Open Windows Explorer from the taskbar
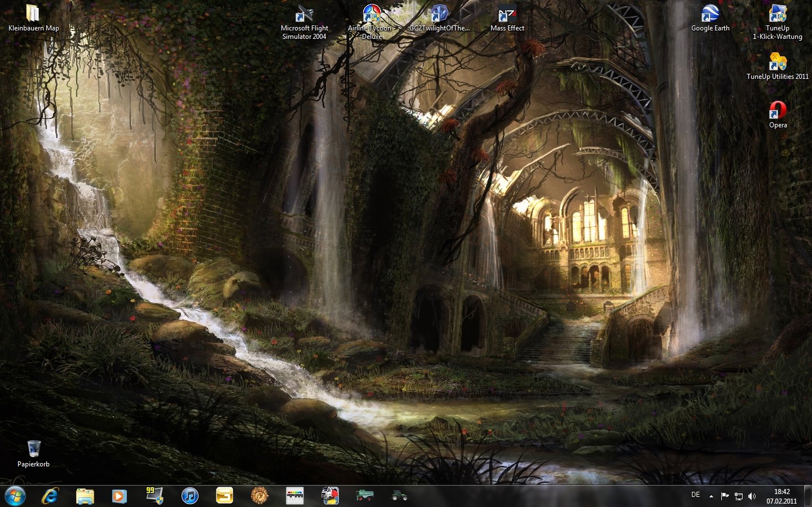Image resolution: width=812 pixels, height=507 pixels. pyautogui.click(x=85, y=496)
